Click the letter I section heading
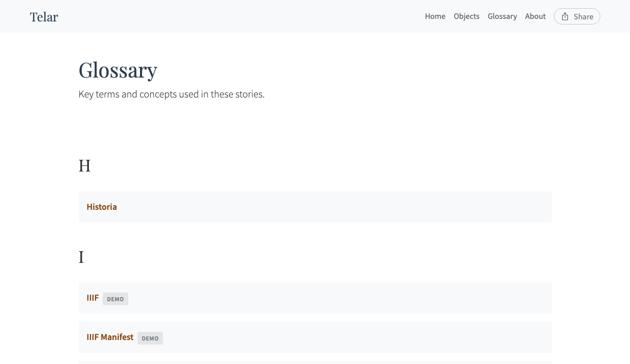This screenshot has height=364, width=630. pyautogui.click(x=81, y=257)
